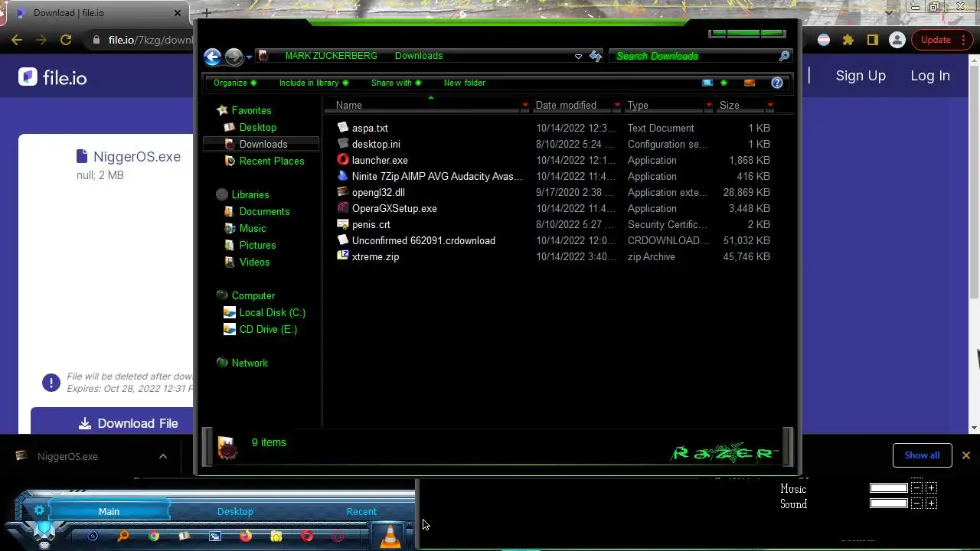Open Name column filter dropdown arrow
This screenshot has height=551, width=980.
525,105
